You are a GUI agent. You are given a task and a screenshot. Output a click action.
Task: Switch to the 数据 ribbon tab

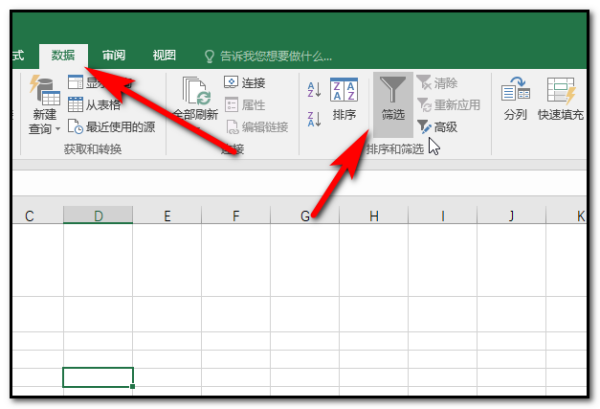point(63,56)
